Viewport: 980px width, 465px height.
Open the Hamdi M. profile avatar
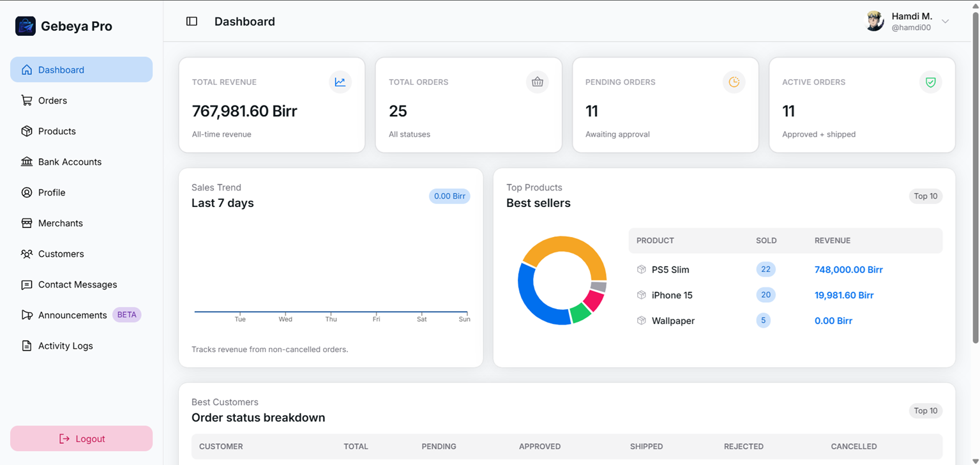874,21
